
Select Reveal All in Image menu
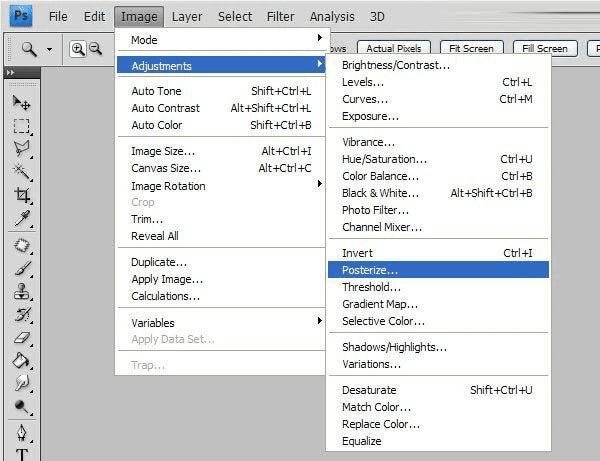click(221, 236)
